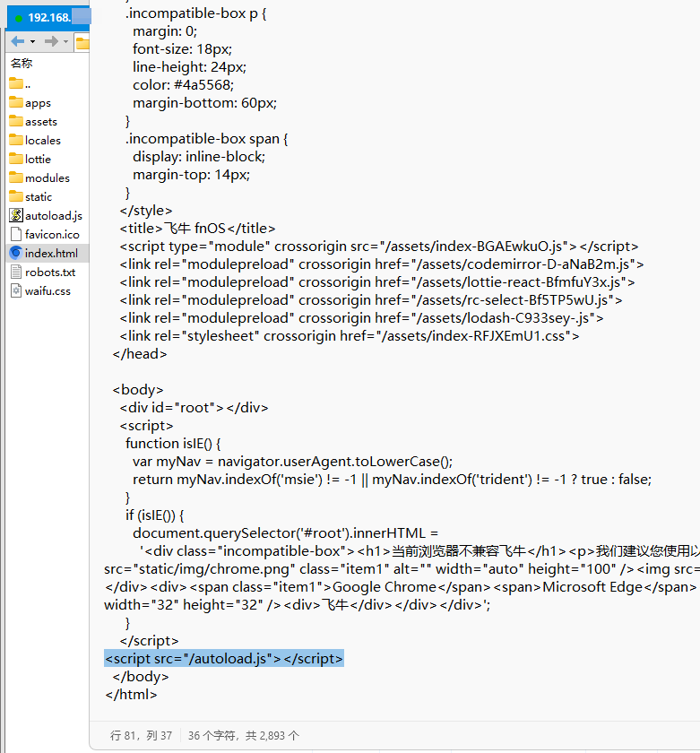Click the 'color: #4a5568;' line
Screen dimensions: 700x753
point(184,85)
